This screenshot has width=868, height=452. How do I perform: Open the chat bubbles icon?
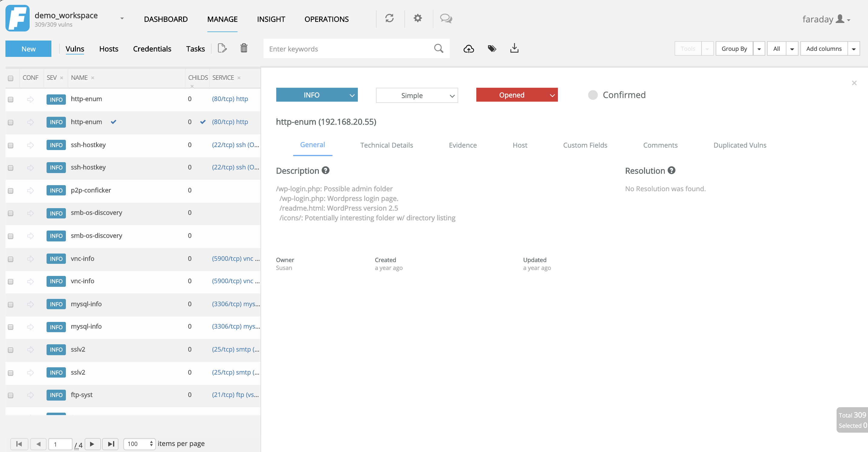pos(446,18)
